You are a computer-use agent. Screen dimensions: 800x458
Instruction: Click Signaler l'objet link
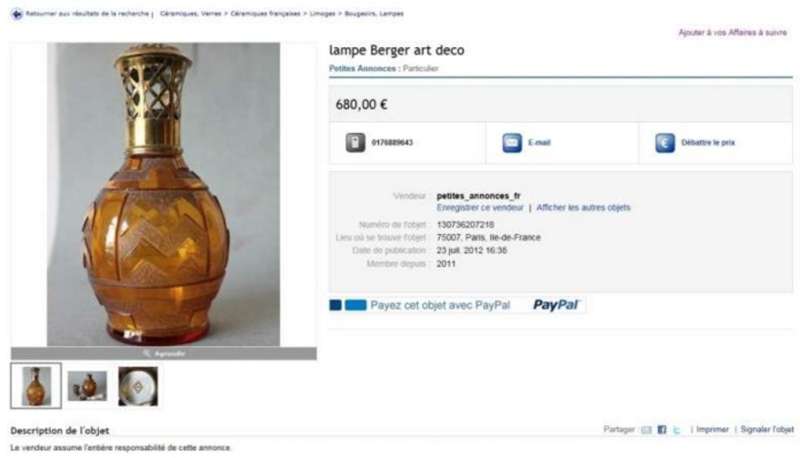(x=767, y=429)
